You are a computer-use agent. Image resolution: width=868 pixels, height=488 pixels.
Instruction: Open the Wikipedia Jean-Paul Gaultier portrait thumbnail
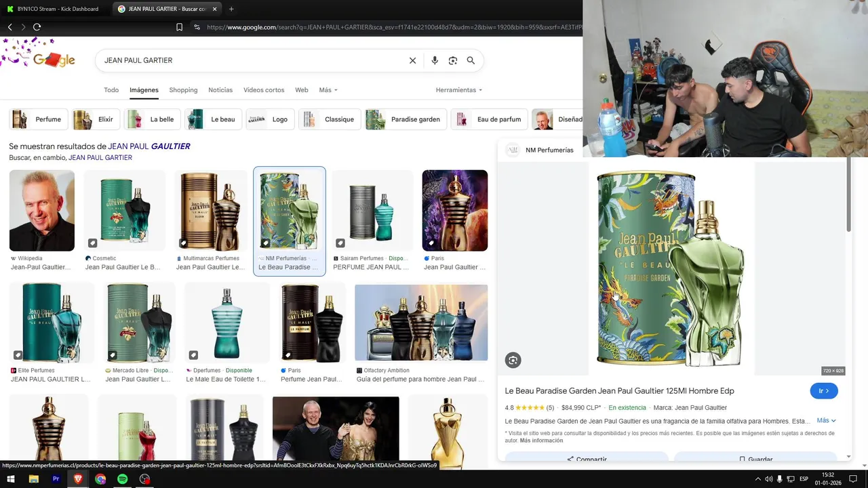tap(42, 211)
